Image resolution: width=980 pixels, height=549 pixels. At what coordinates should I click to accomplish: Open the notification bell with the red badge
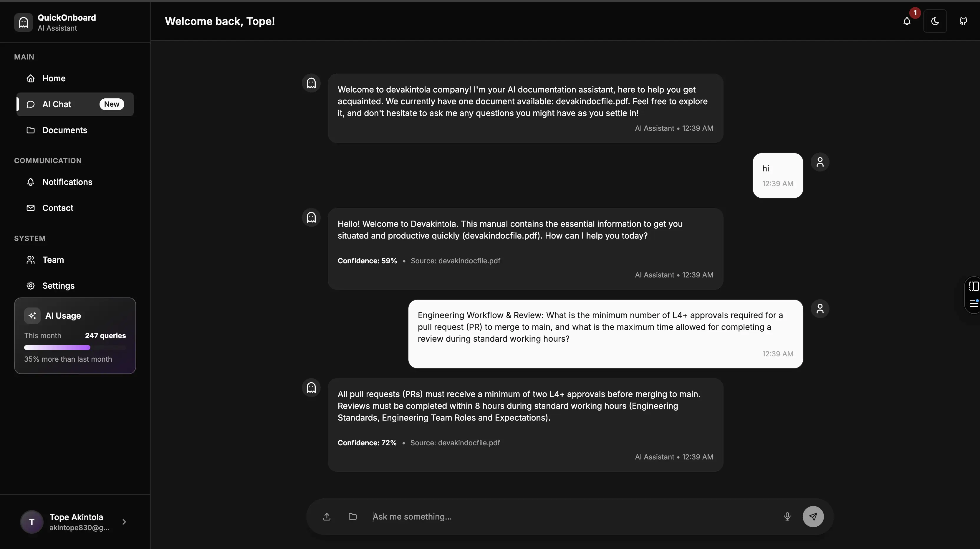[907, 22]
